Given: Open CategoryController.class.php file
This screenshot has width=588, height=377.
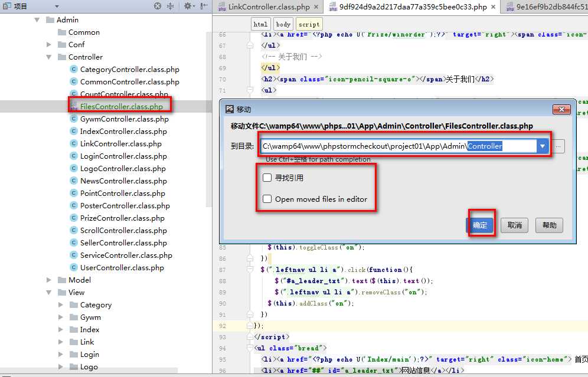Looking at the screenshot, I should [125, 70].
